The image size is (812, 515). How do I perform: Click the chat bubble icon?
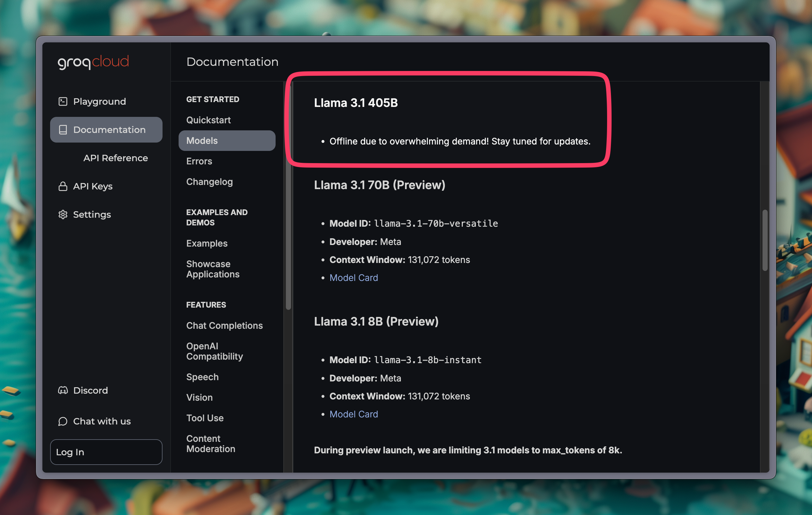tap(63, 421)
